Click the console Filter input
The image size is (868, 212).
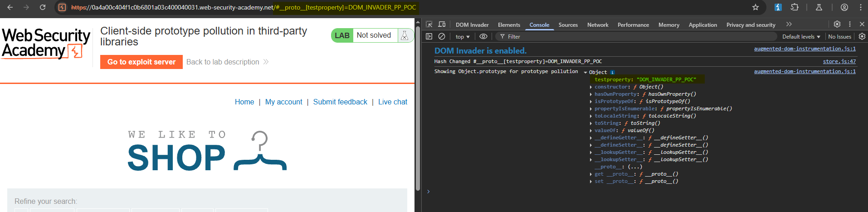click(635, 37)
